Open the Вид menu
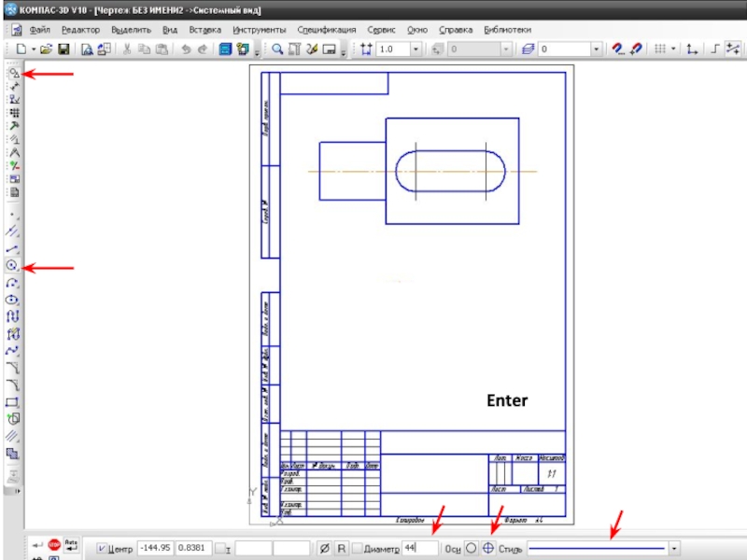Screen dimensions: 747x560 coord(170,30)
